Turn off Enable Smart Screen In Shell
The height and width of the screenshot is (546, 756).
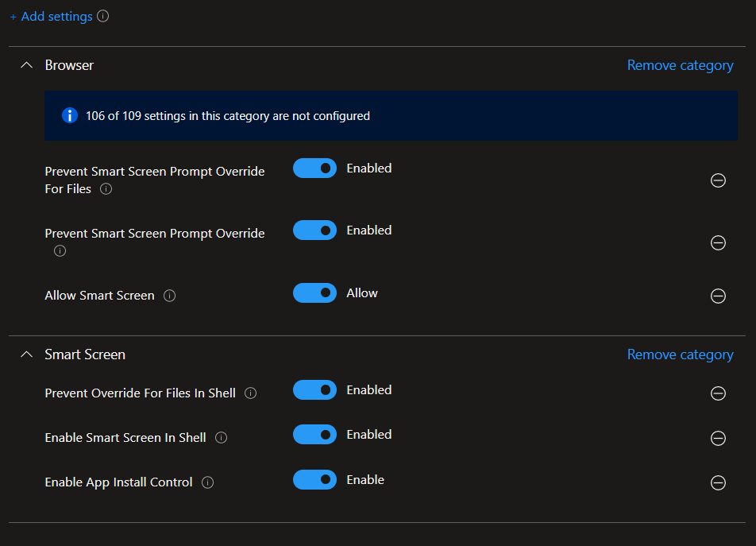(314, 435)
